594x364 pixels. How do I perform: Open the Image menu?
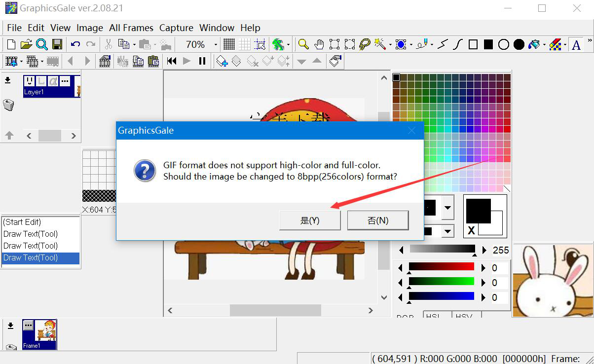tap(90, 28)
